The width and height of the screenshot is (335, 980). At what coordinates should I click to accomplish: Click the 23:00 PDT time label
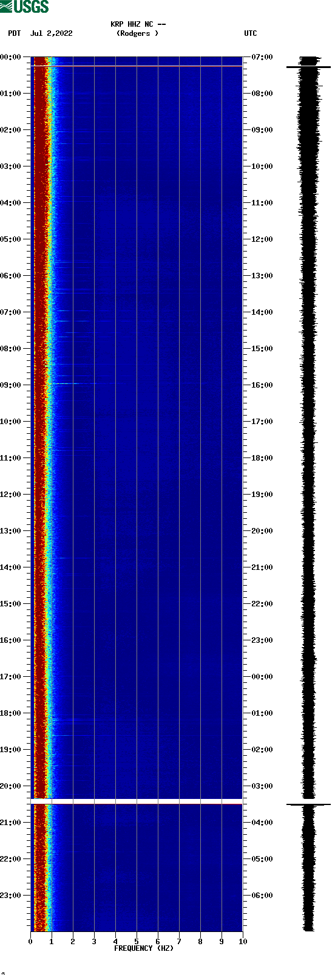tap(11, 896)
